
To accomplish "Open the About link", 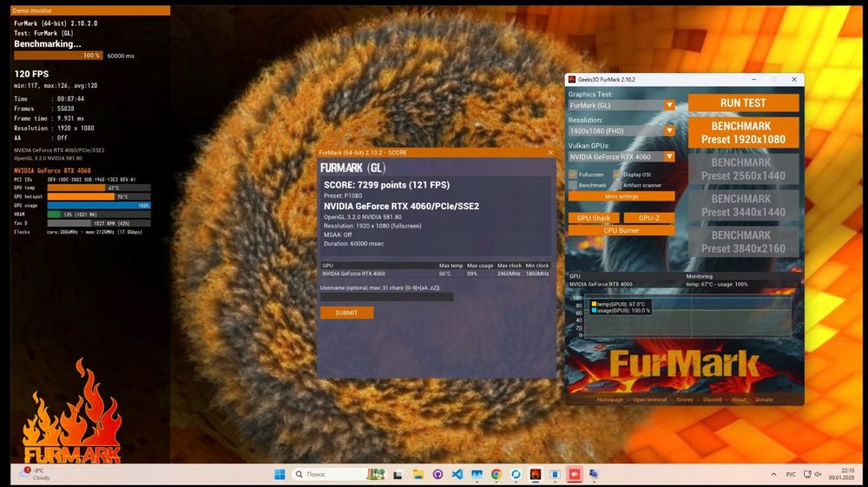I will (739, 399).
